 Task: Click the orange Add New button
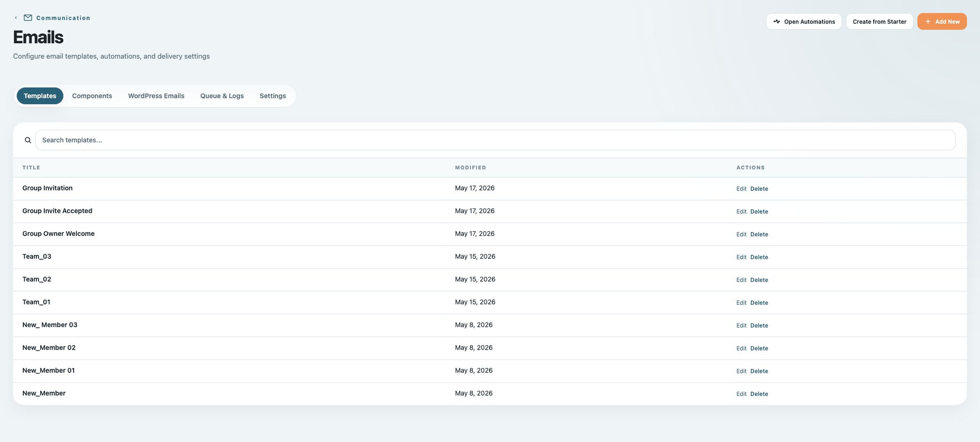point(942,22)
